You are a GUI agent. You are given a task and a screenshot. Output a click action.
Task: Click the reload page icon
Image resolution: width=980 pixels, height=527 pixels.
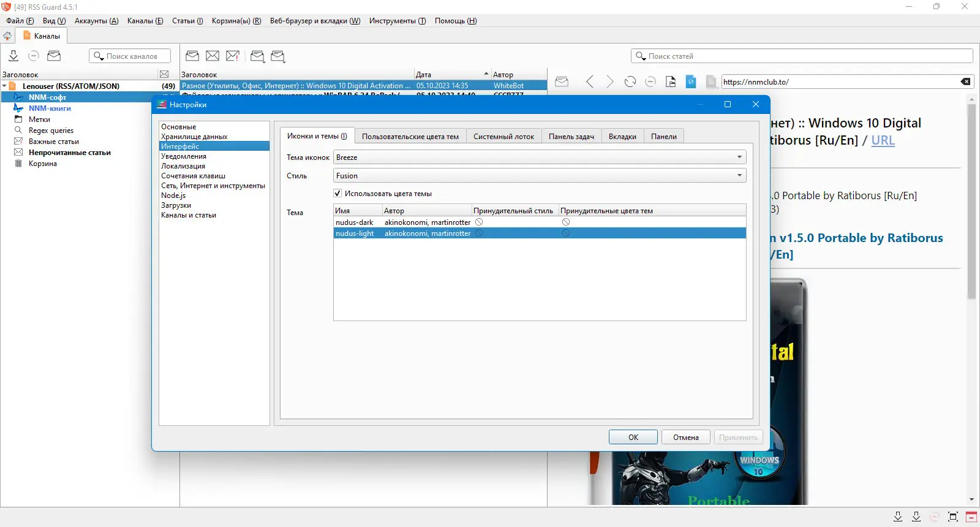click(x=630, y=82)
